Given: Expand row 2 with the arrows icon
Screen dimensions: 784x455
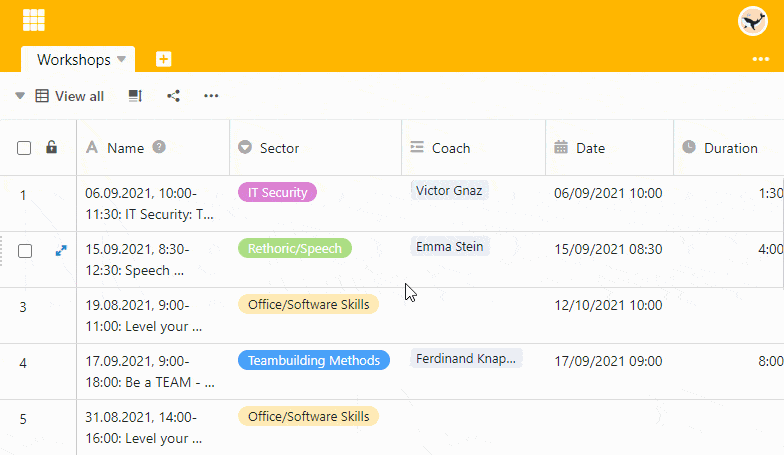Looking at the screenshot, I should pyautogui.click(x=61, y=250).
